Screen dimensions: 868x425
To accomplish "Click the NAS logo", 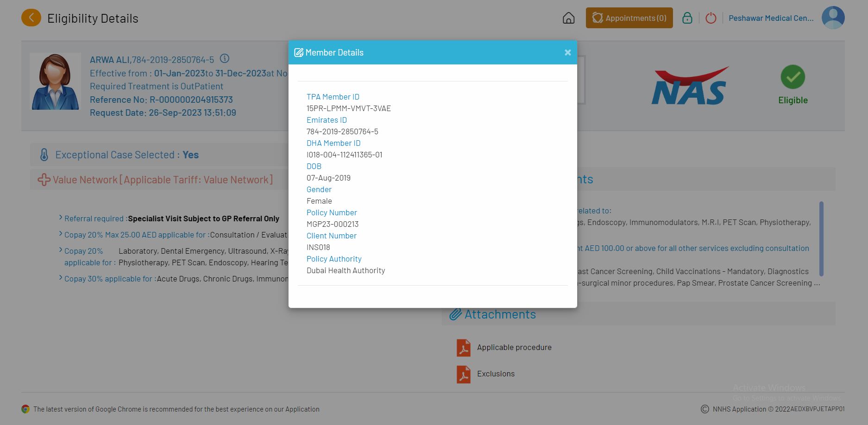I will click(x=689, y=86).
